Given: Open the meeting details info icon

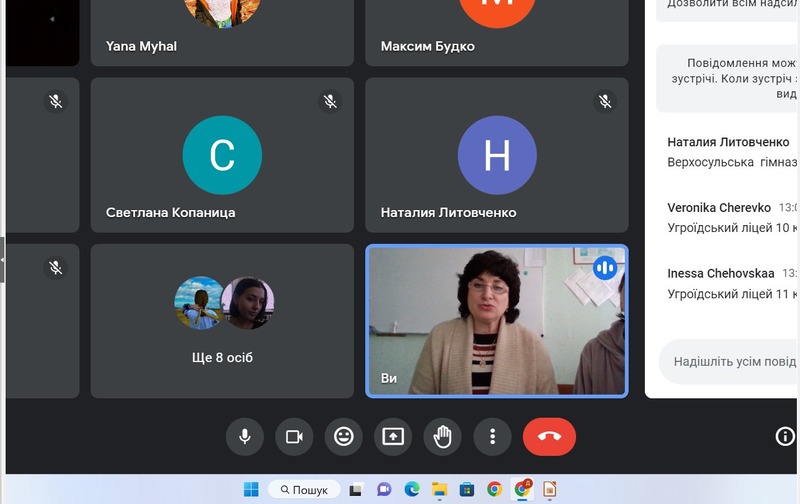Looking at the screenshot, I should [x=785, y=436].
